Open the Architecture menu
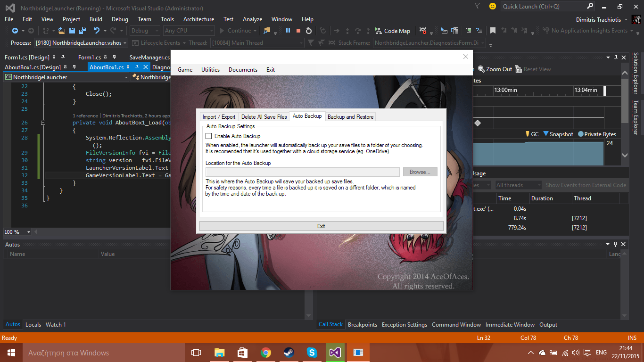The width and height of the screenshot is (644, 362). point(198,19)
